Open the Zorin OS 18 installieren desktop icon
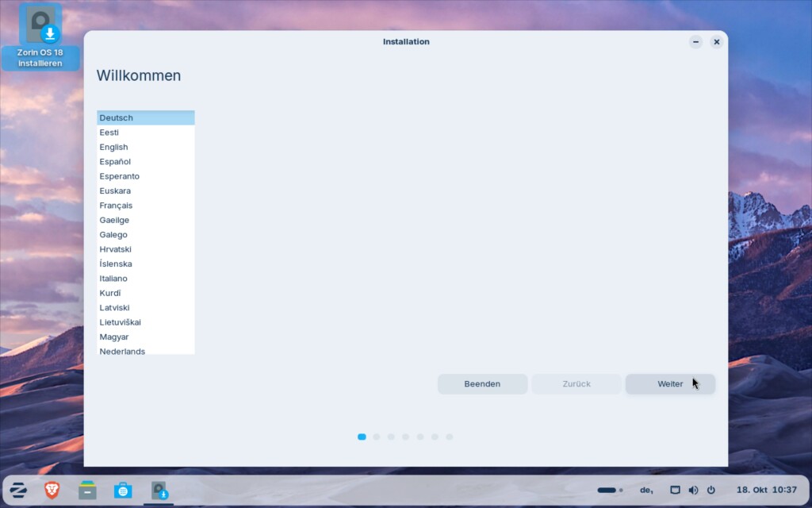Screen dimensions: 812x508 [40, 37]
